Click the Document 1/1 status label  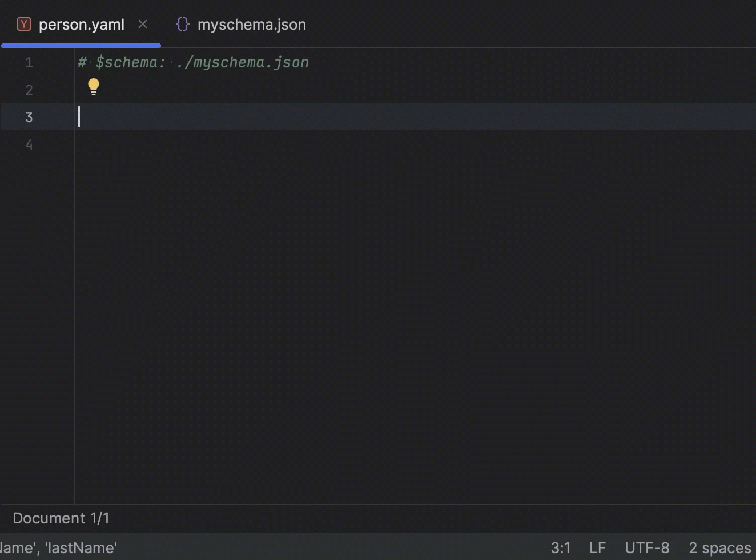(x=61, y=518)
